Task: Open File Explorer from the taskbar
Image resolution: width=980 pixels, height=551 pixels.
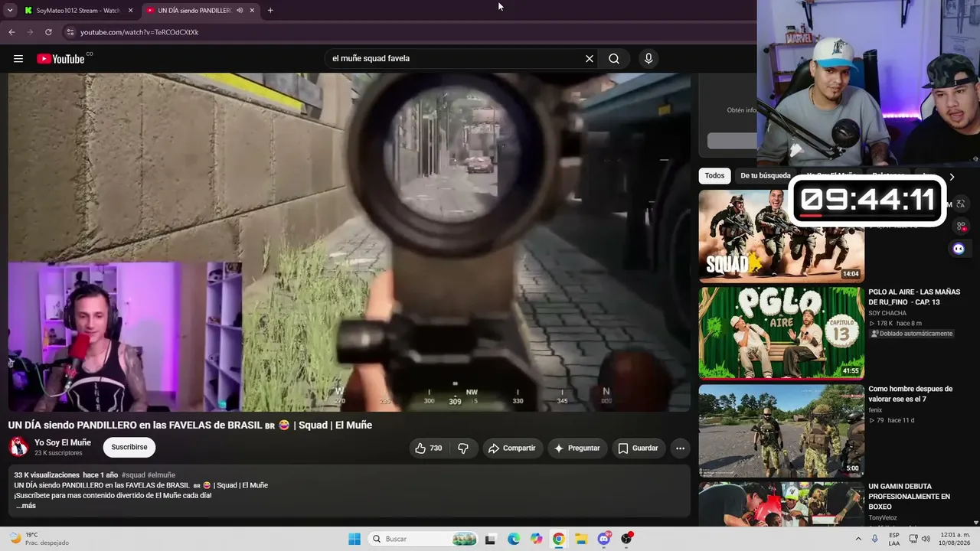Action: coord(581,539)
